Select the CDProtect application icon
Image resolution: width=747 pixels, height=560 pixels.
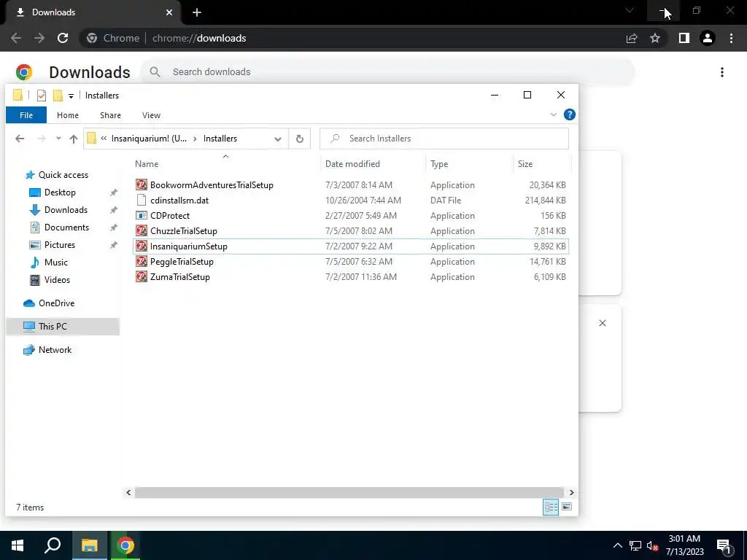(x=142, y=215)
